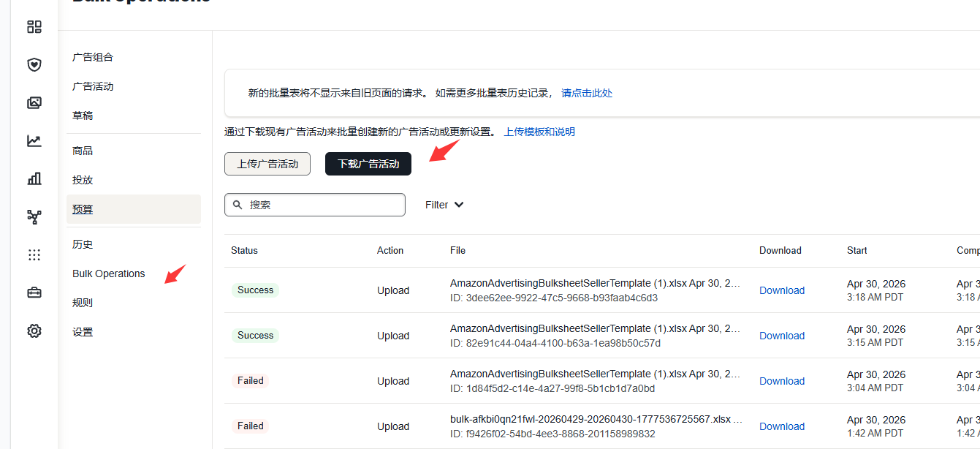The width and height of the screenshot is (980, 449).
Task: Download the bulk-afkbi0qn21fwl file
Action: point(782,426)
